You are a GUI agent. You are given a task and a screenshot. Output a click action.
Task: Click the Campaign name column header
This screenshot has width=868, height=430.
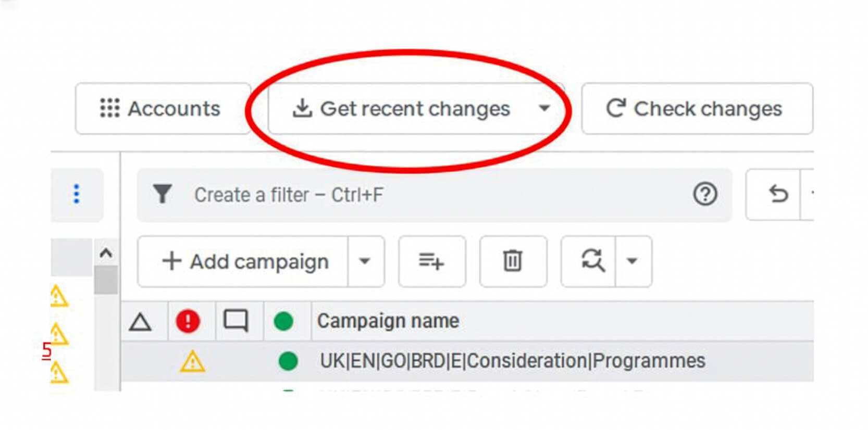[x=388, y=321]
